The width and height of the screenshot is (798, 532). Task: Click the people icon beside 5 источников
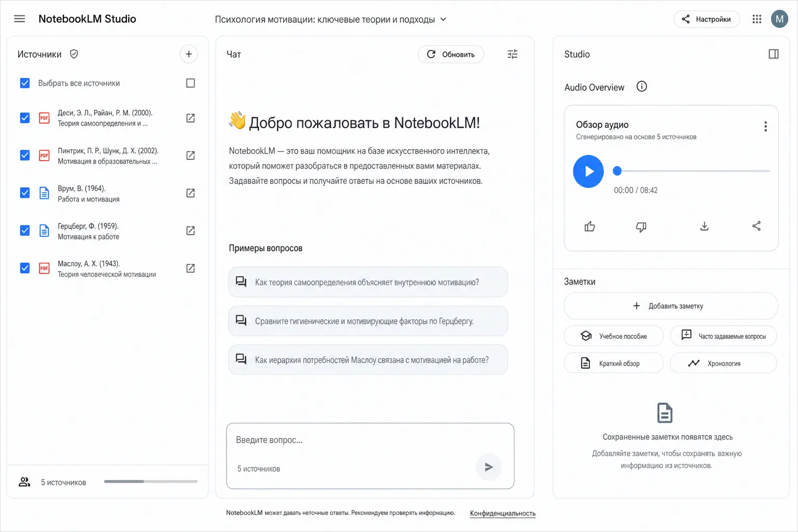[x=24, y=482]
